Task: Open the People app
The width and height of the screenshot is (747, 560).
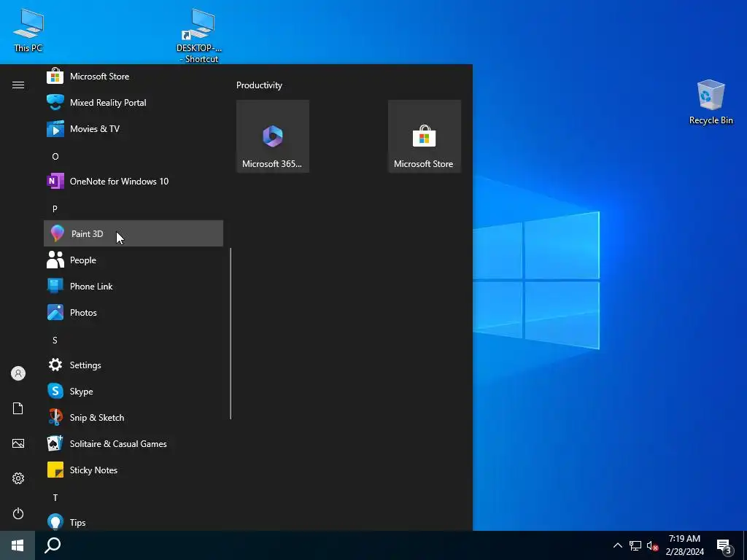Action: tap(133, 260)
